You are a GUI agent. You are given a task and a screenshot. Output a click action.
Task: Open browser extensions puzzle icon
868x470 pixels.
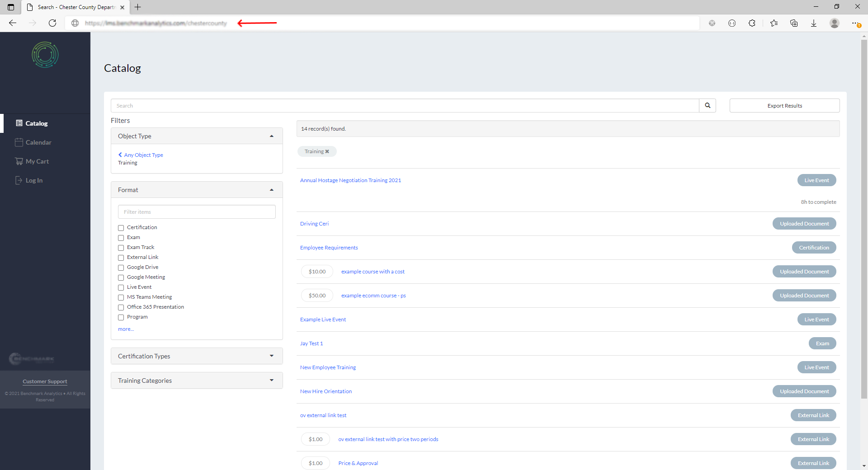(x=752, y=23)
